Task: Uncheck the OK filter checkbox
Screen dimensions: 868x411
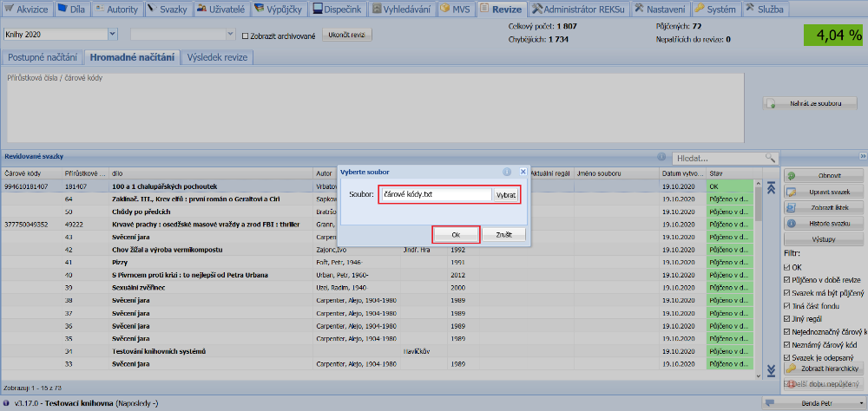Action: click(787, 268)
